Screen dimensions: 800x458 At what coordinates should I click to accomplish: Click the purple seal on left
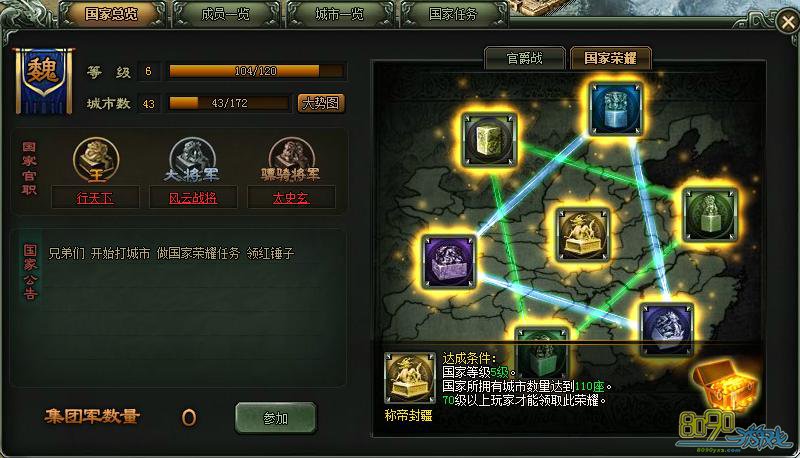click(x=449, y=261)
